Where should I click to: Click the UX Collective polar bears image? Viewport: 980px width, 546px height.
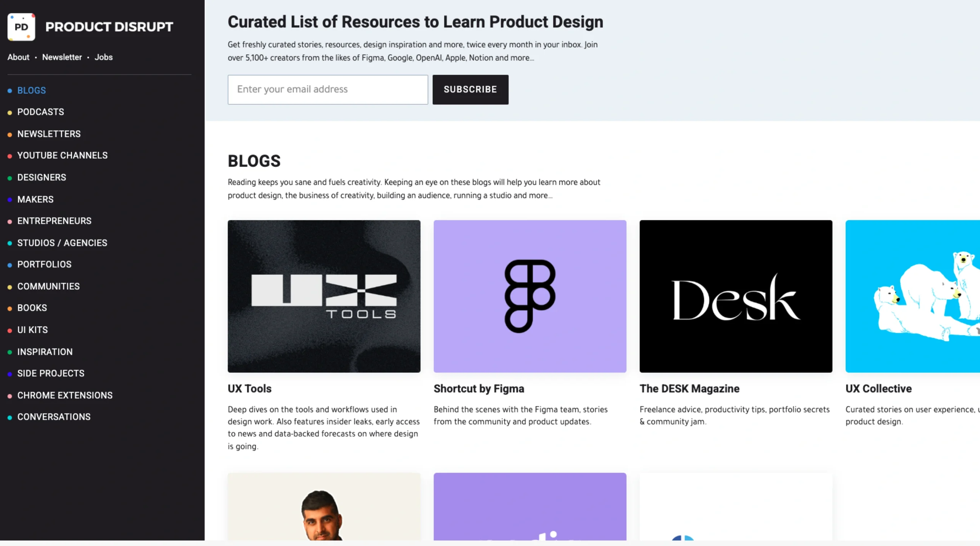(x=912, y=296)
